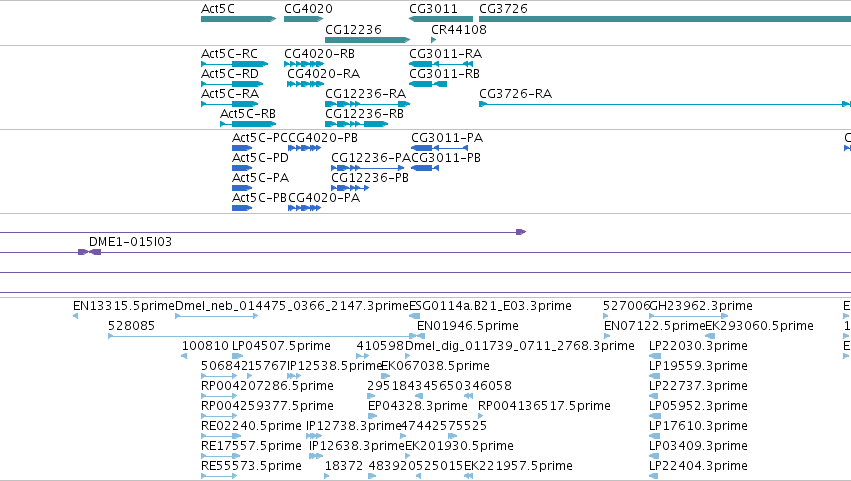Click the Act5C-PD protein label

[x=261, y=158]
